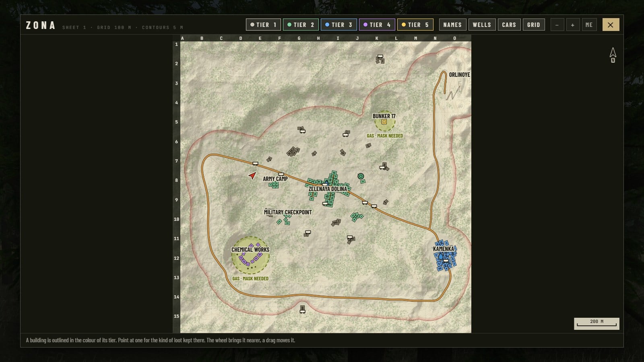Click the MILITARY CHECKPOINT label

point(288,212)
